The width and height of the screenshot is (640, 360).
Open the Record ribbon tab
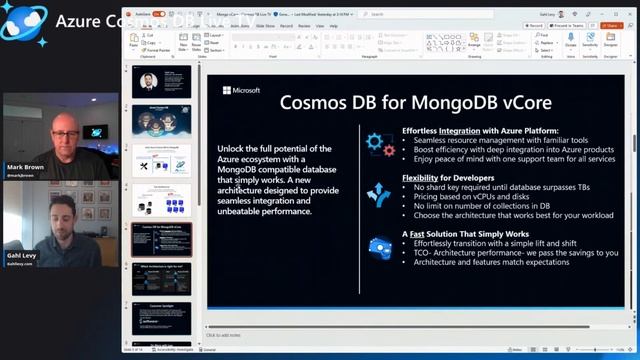pos(286,26)
